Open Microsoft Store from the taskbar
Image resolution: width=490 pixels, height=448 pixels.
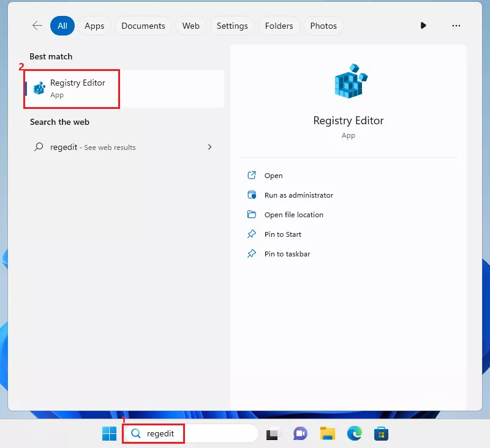pyautogui.click(x=381, y=434)
